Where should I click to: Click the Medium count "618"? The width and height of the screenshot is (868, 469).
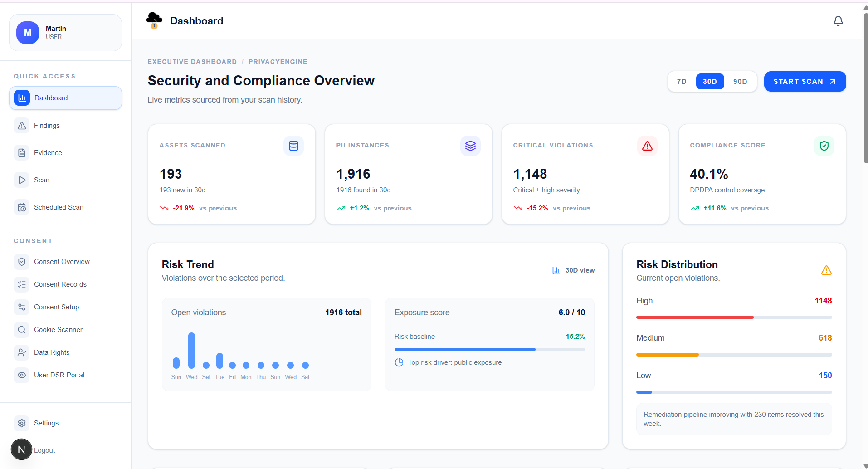(x=825, y=338)
